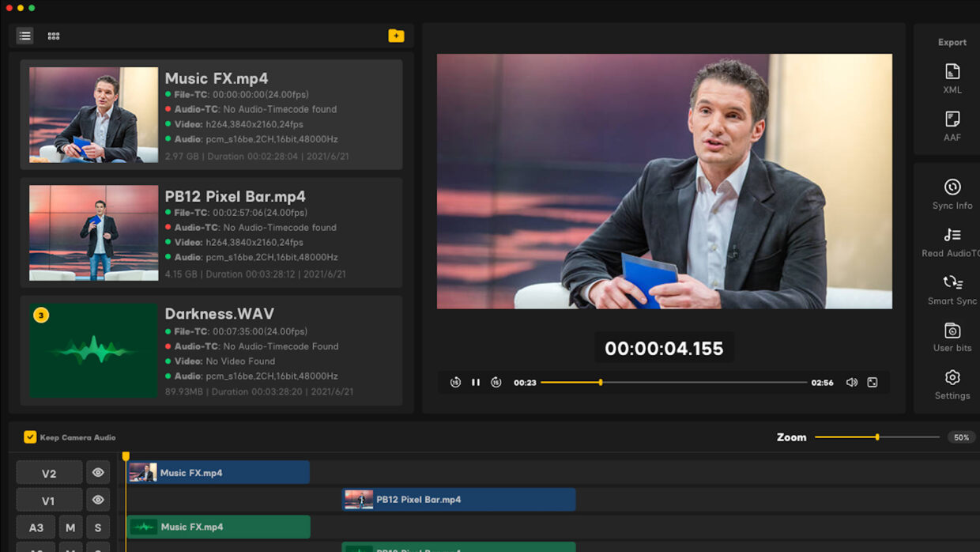Skip forward 15 seconds in preview

(x=496, y=382)
